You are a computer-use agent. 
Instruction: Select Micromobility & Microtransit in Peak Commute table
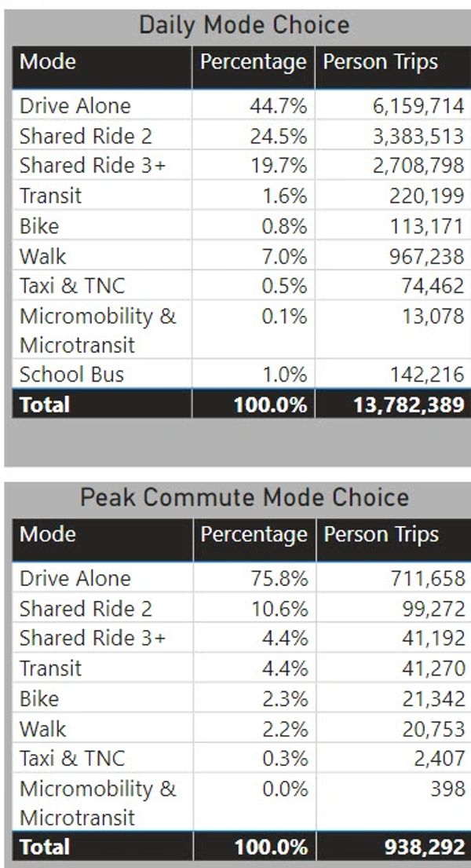point(97,803)
